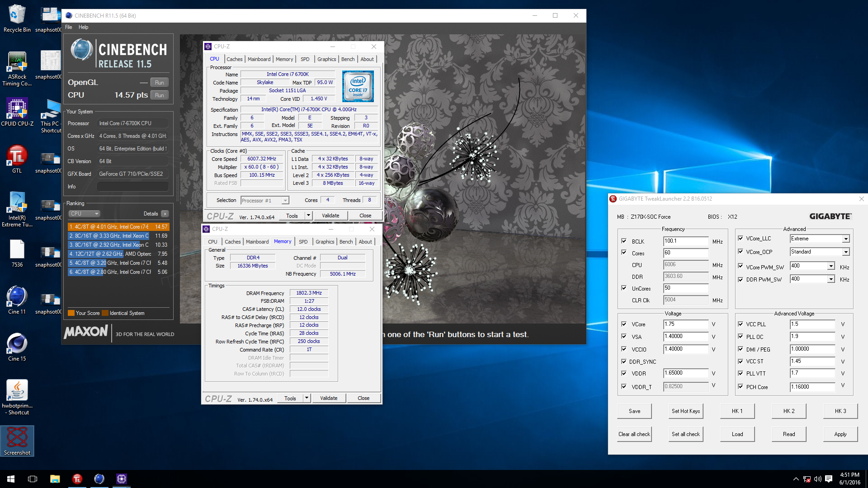Toggle the PCH Core checkbox
Screen dimensions: 868x488
coord(741,386)
